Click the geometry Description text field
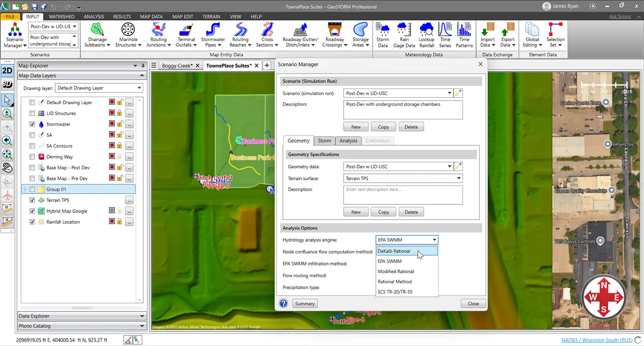Image resolution: width=644 pixels, height=346 pixels. tap(402, 195)
